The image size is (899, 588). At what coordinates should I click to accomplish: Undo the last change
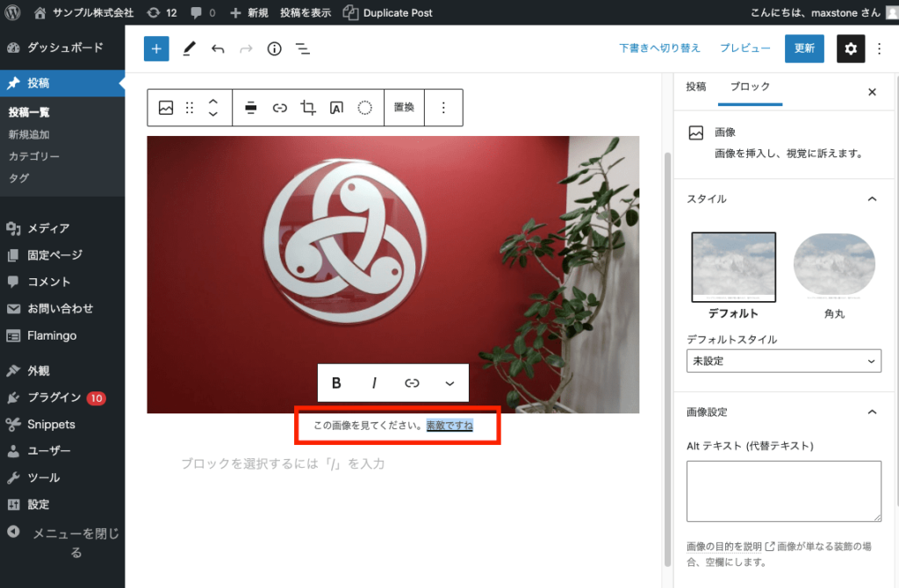218,49
